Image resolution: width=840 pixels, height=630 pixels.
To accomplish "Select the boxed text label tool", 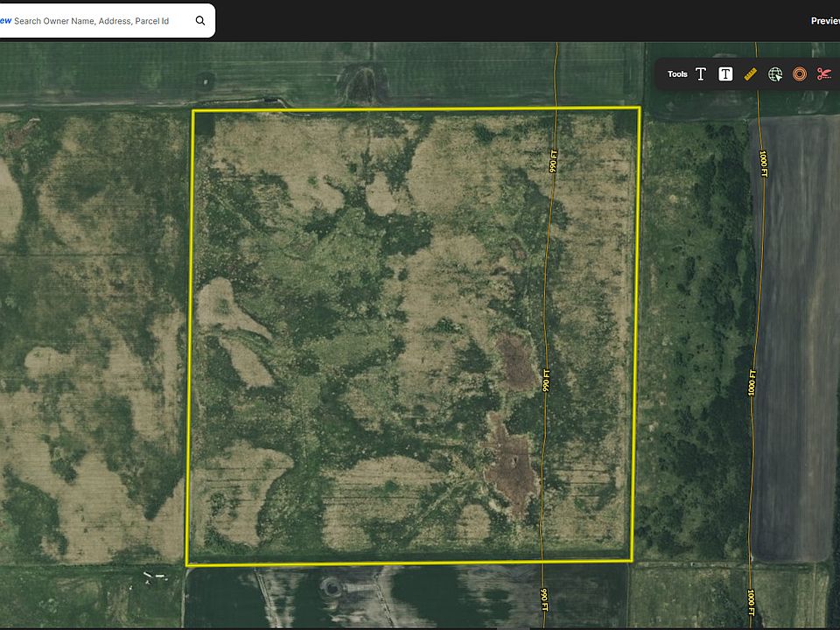I will [725, 73].
